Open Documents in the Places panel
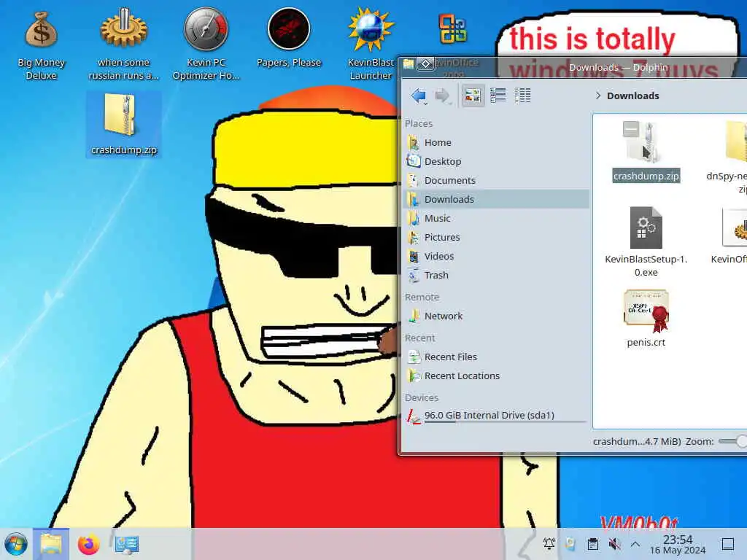 click(495, 181)
